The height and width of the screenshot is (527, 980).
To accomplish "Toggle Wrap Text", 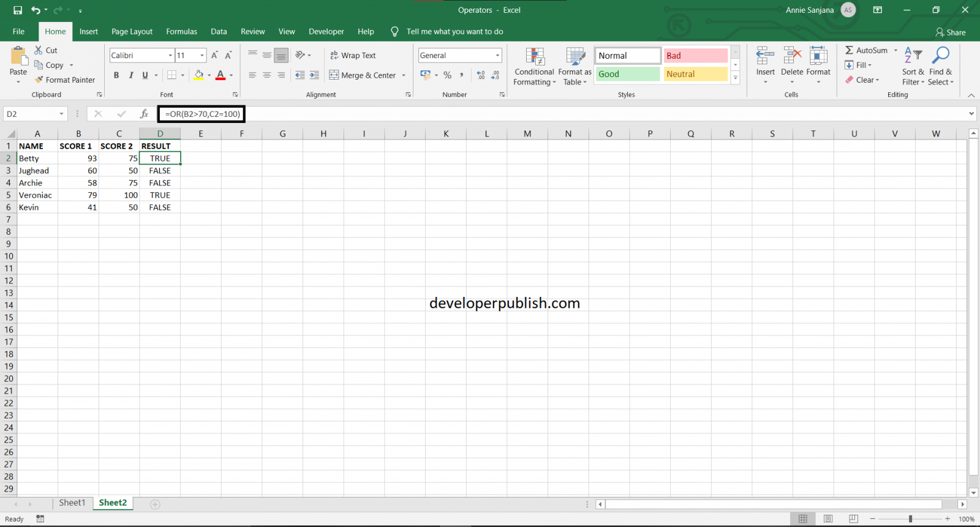I will point(353,55).
